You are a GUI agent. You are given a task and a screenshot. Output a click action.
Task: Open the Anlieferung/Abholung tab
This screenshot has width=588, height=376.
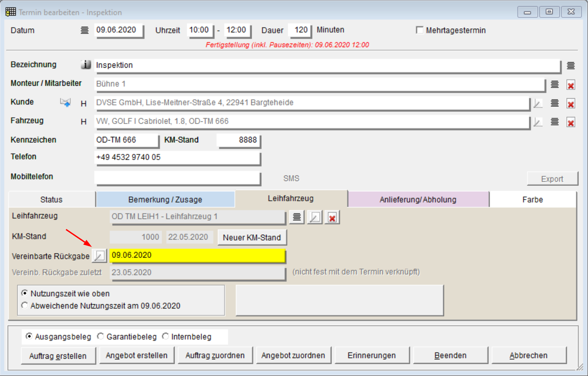tap(418, 199)
